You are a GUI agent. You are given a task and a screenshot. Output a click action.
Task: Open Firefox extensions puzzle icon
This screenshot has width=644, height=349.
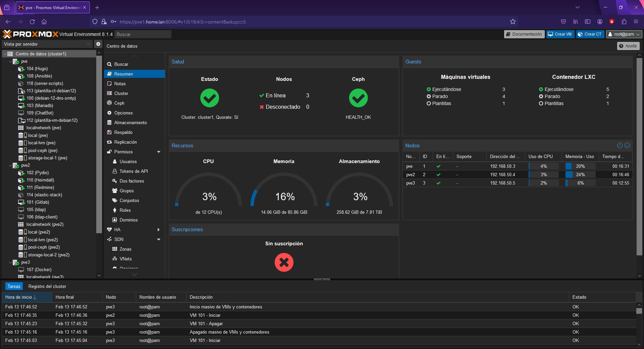click(624, 22)
